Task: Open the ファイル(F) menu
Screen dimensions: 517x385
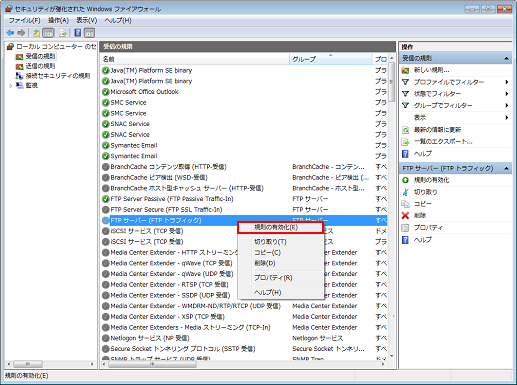Action: (x=24, y=21)
